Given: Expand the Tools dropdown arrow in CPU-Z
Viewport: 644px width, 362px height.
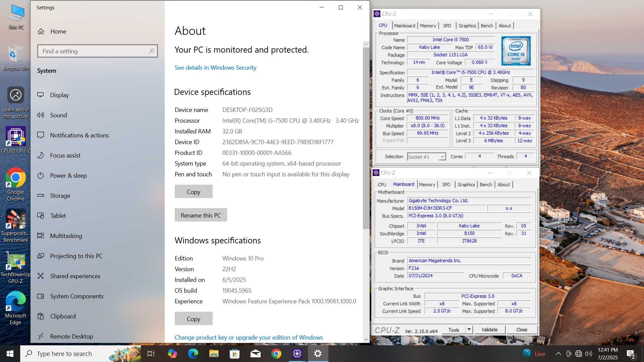Looking at the screenshot, I should coord(469,330).
